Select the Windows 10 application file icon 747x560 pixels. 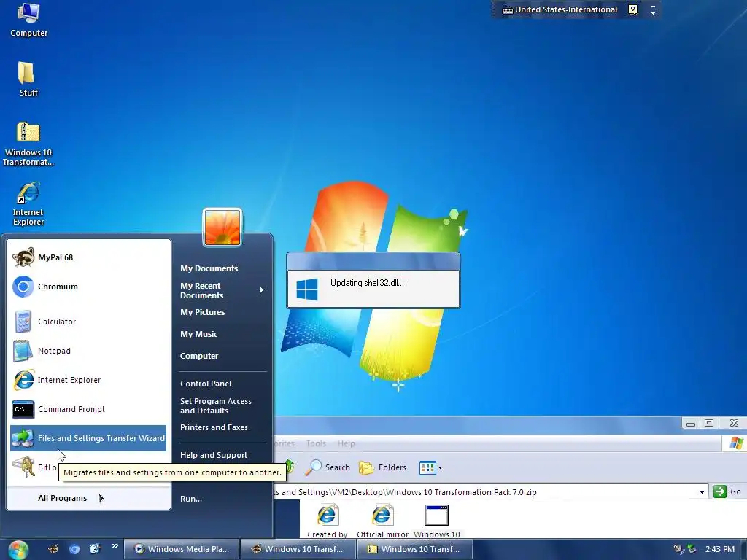coord(437,521)
